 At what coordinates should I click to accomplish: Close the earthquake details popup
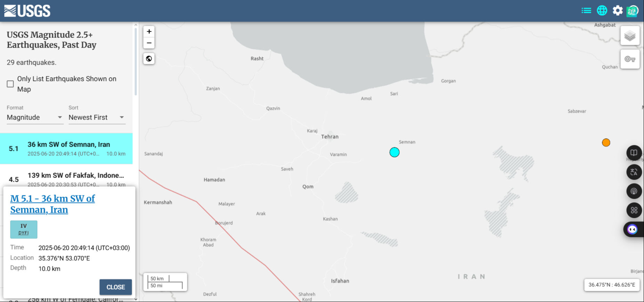pyautogui.click(x=116, y=287)
